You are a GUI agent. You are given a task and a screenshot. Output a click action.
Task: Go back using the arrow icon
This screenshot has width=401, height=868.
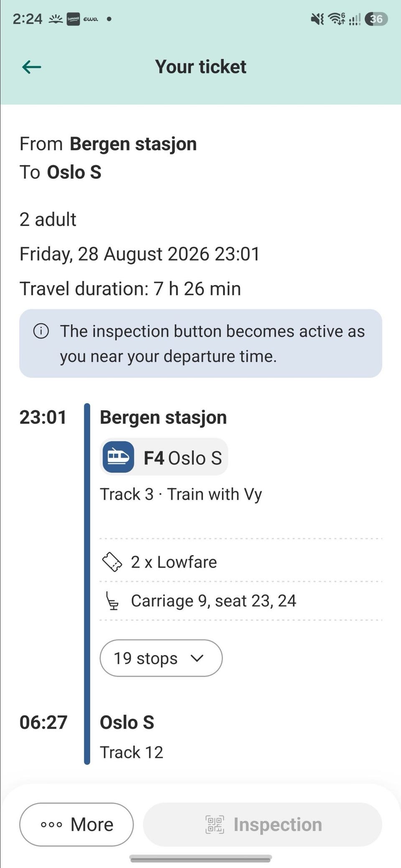31,67
